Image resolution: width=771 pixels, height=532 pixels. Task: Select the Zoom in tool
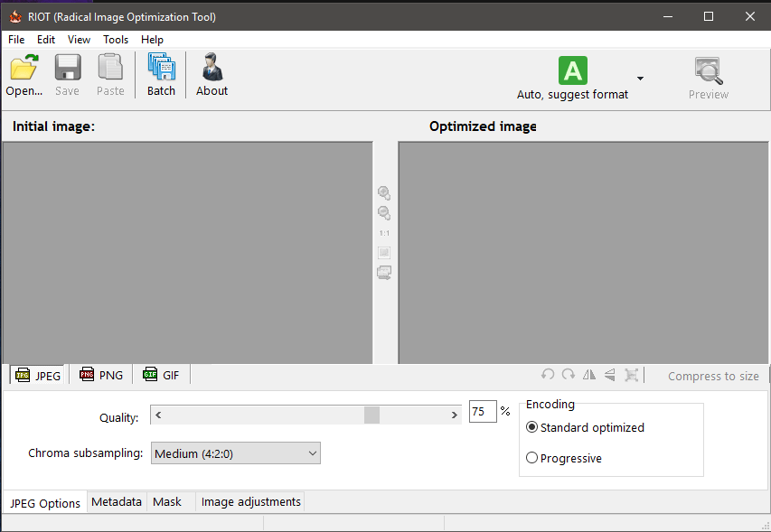click(384, 192)
